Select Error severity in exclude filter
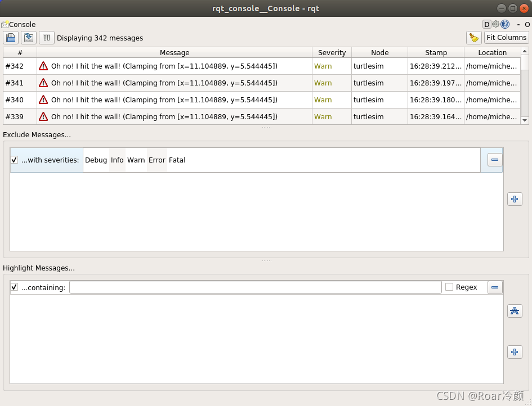Image resolution: width=532 pixels, height=406 pixels. [157, 160]
